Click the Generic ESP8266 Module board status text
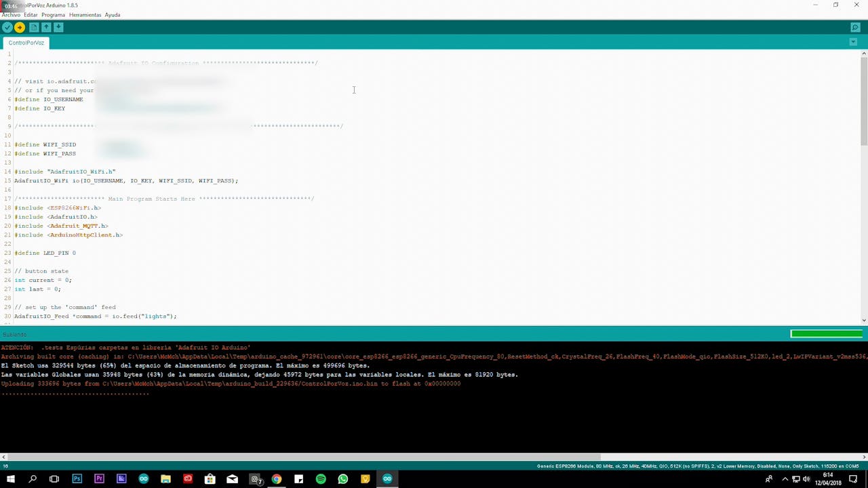This screenshot has height=488, width=868. coord(698,466)
